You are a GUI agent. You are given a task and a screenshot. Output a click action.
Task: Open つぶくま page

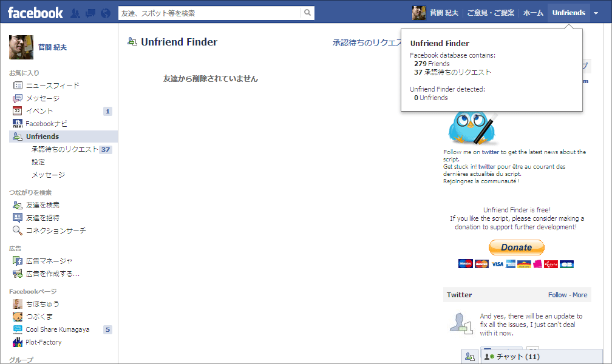pos(39,317)
